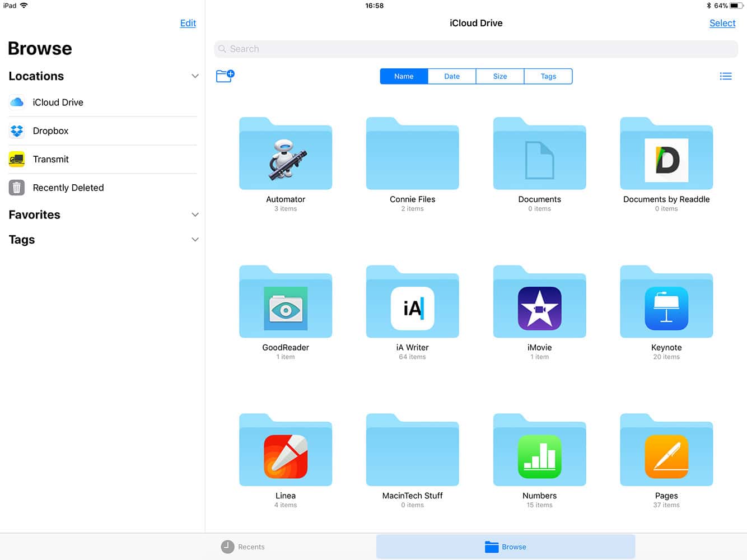
Task: Click the '37 items' label
Action: click(x=666, y=505)
